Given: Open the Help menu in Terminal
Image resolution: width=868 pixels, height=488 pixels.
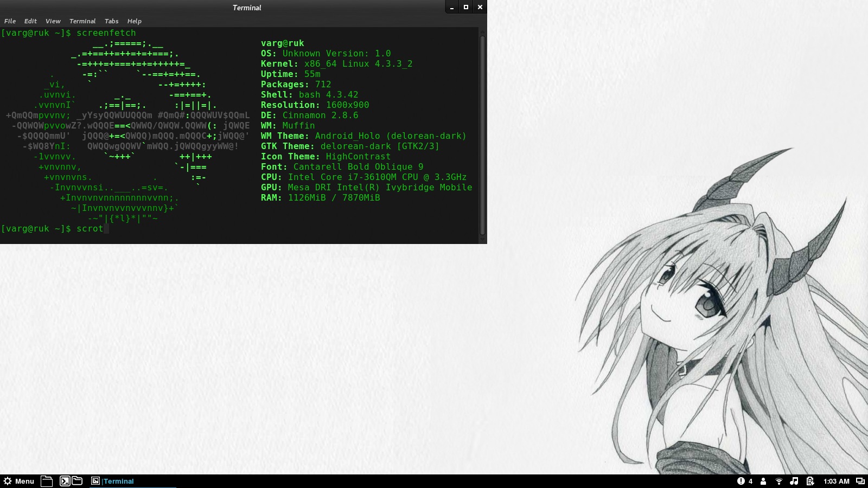Looking at the screenshot, I should (x=134, y=21).
